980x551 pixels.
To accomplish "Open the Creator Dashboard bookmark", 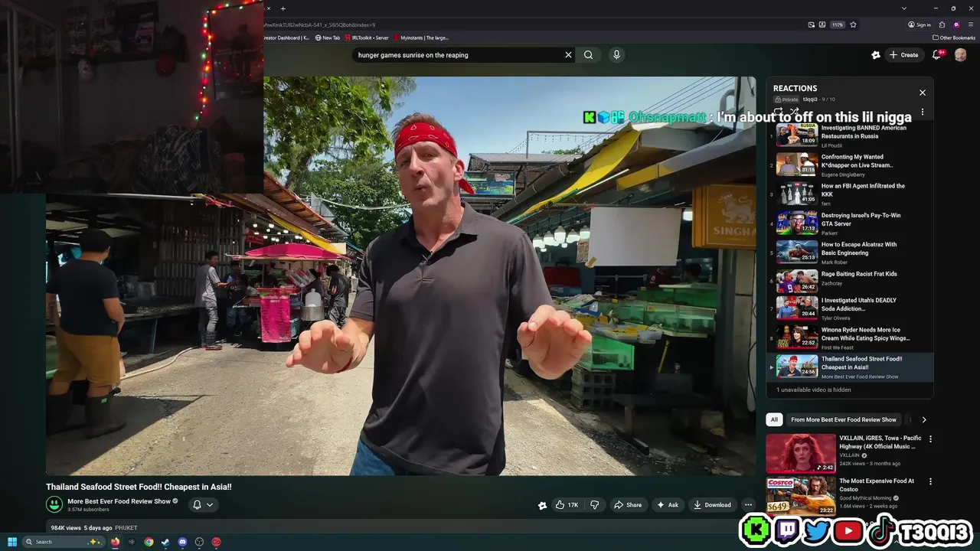I will click(286, 37).
